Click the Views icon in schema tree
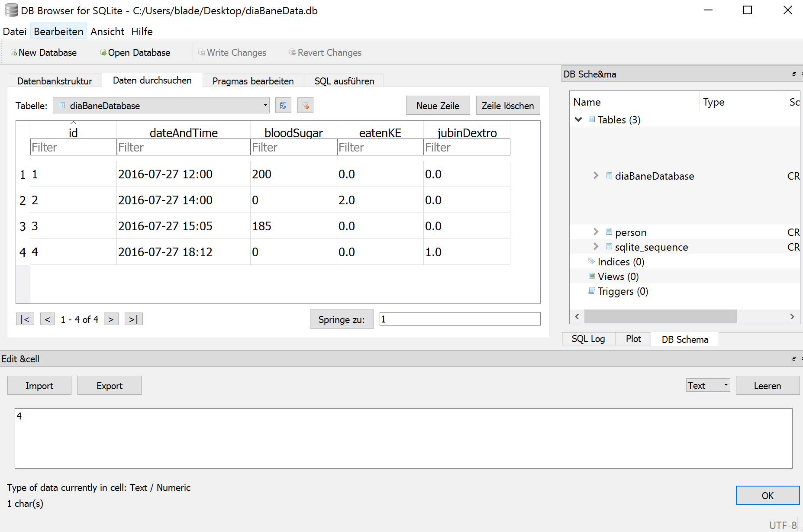The width and height of the screenshot is (803, 532). point(591,276)
